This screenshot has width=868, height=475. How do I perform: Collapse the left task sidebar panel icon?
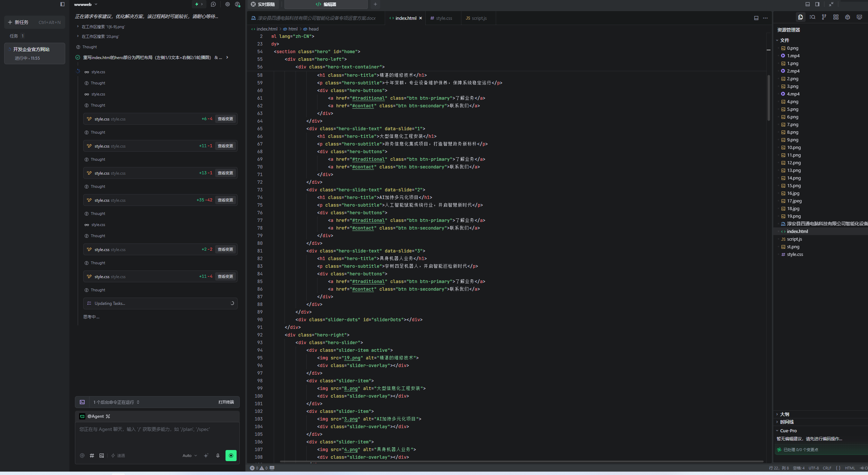tap(62, 4)
